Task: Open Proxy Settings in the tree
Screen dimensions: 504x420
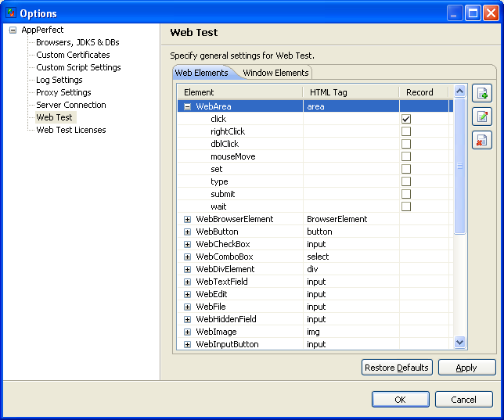Action: click(63, 92)
